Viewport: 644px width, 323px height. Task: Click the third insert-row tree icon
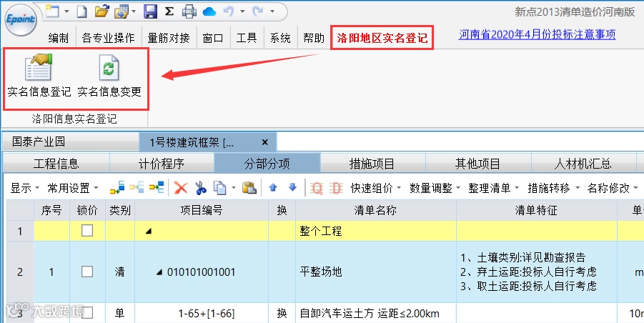coord(157,188)
